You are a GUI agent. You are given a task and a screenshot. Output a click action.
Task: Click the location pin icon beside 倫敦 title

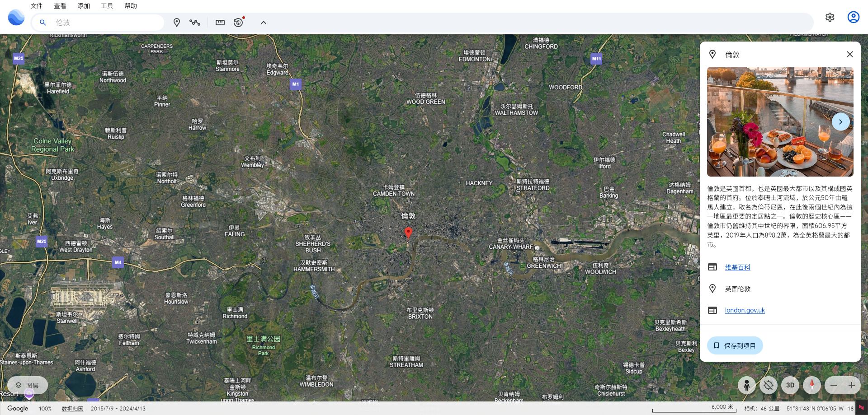pyautogui.click(x=712, y=54)
